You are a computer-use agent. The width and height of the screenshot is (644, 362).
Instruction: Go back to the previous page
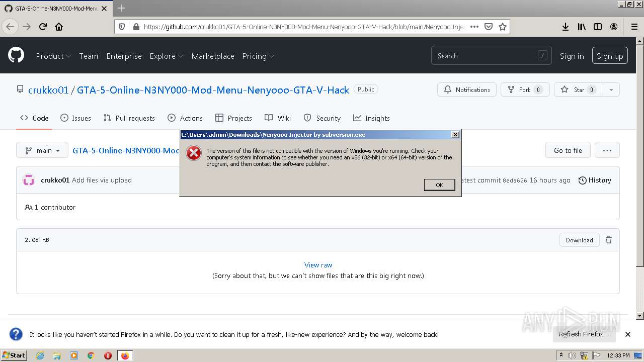[11, 27]
